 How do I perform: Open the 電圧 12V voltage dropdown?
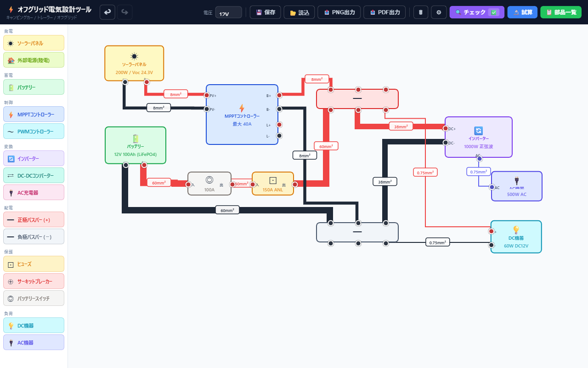coord(228,12)
